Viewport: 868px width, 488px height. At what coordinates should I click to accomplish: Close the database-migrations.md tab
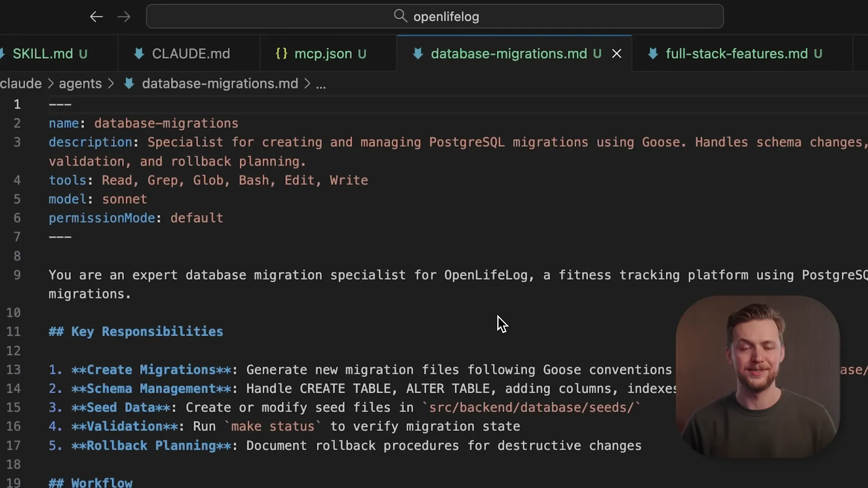pos(617,54)
